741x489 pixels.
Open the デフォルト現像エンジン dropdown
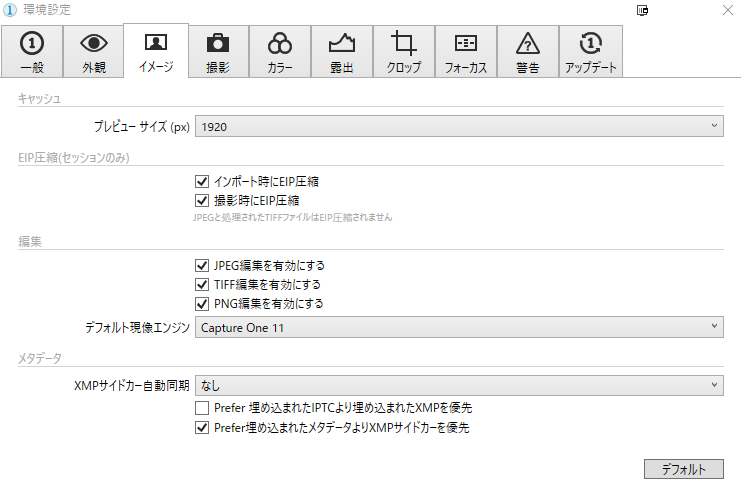coord(459,327)
